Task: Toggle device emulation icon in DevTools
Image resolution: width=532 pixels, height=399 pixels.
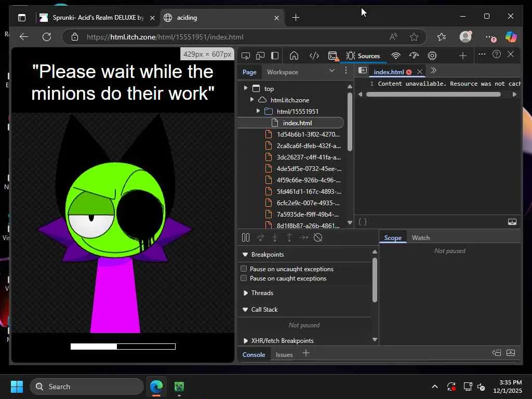Action: pyautogui.click(x=260, y=56)
